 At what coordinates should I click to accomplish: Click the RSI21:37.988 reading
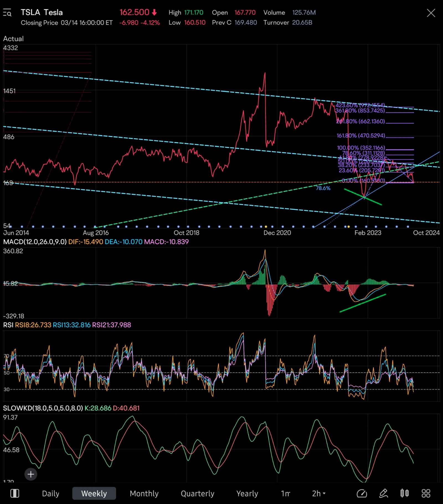(x=111, y=325)
